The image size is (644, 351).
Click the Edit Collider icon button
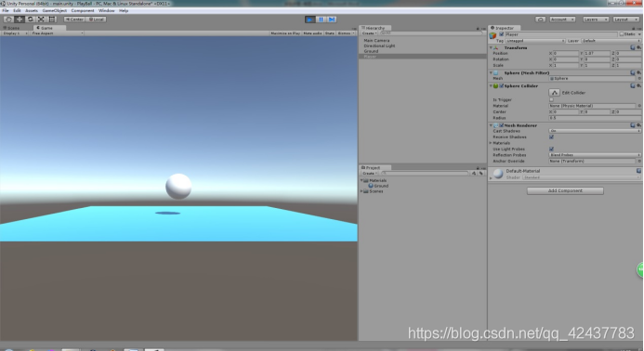[x=554, y=93]
